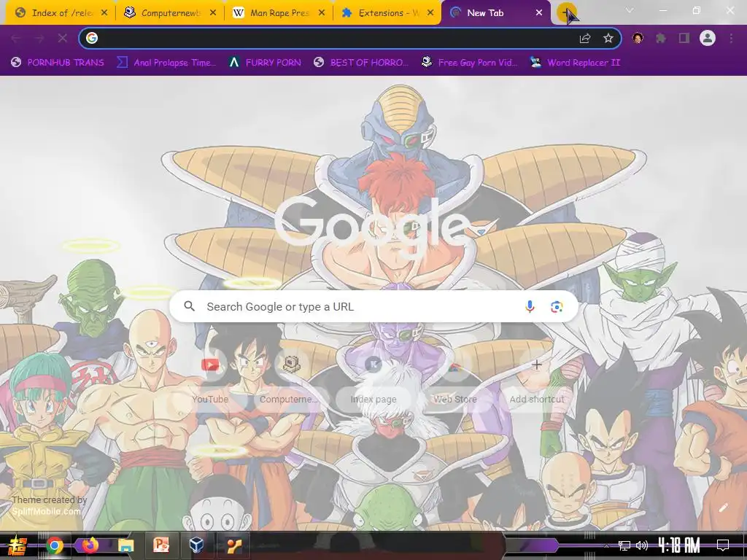The image size is (747, 560).
Task: Click the magnifier icon in search box
Action: [x=190, y=306]
